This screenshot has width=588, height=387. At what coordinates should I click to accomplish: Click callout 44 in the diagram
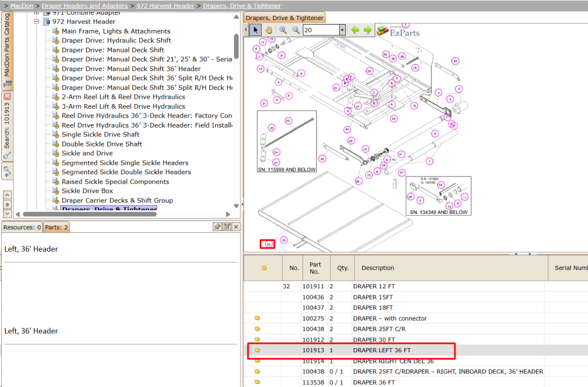pos(348,129)
